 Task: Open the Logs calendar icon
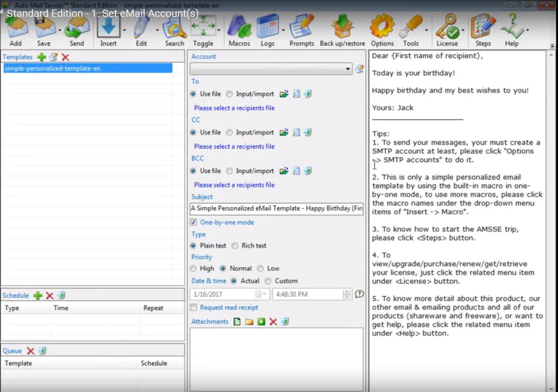pyautogui.click(x=267, y=32)
